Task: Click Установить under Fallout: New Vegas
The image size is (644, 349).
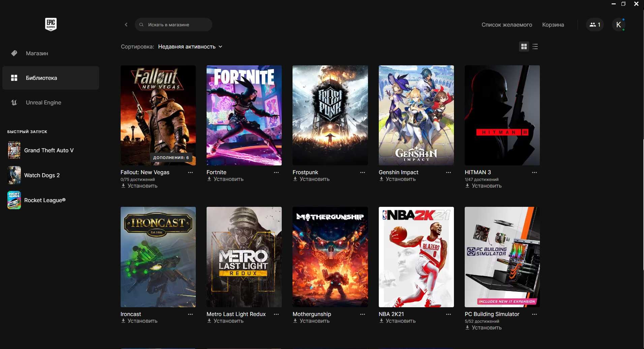Action: coord(139,186)
